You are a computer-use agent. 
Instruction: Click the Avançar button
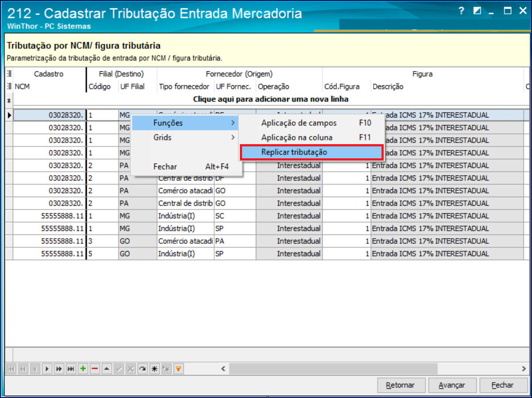coord(453,385)
